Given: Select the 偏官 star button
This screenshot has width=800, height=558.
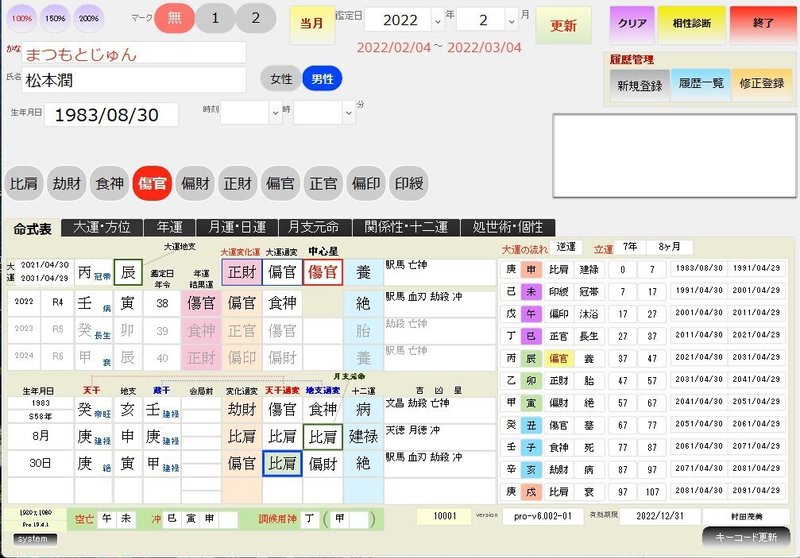Looking at the screenshot, I should [281, 183].
